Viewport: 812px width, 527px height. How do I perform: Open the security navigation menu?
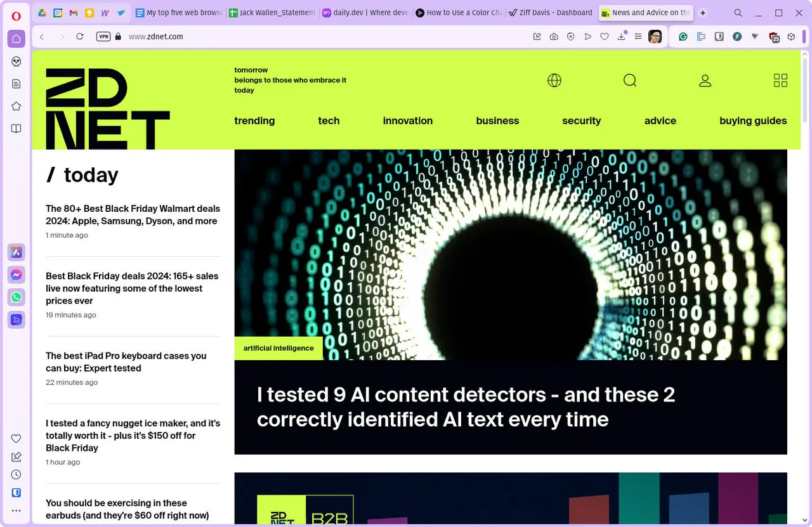click(581, 120)
